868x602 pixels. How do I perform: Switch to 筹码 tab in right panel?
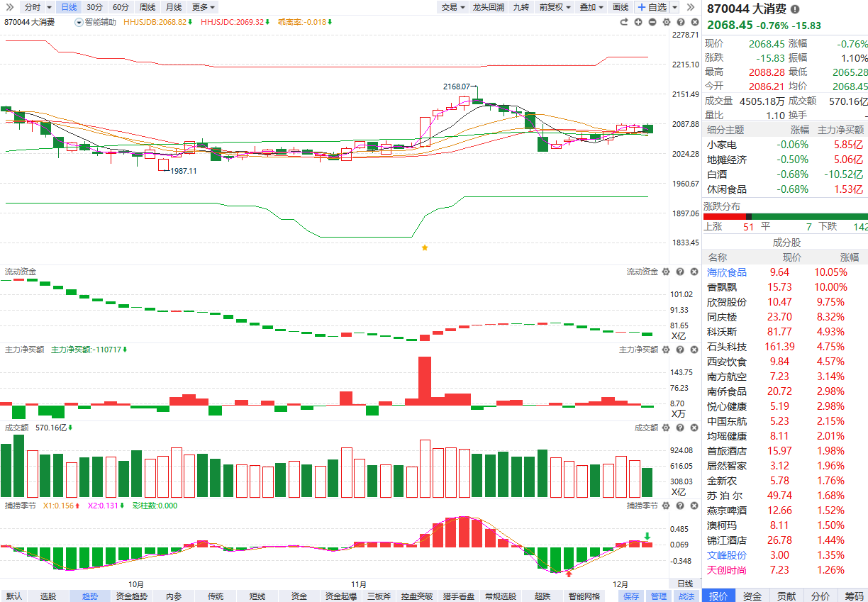tap(854, 596)
